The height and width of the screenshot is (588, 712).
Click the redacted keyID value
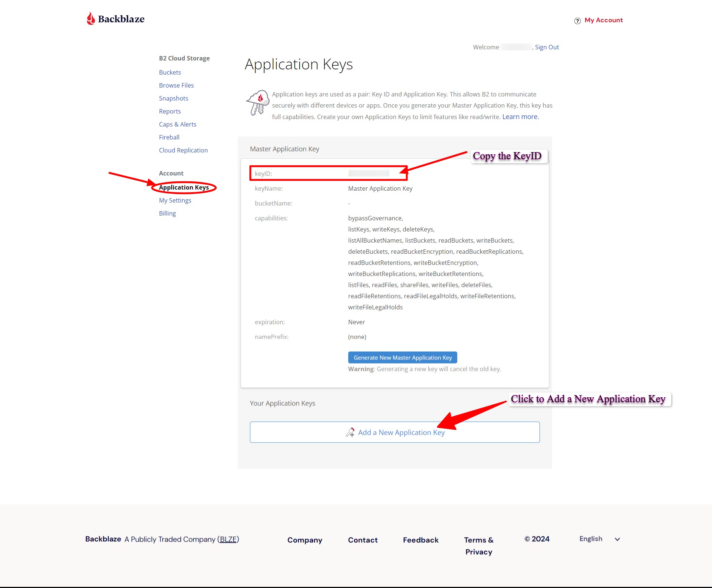[x=369, y=173]
